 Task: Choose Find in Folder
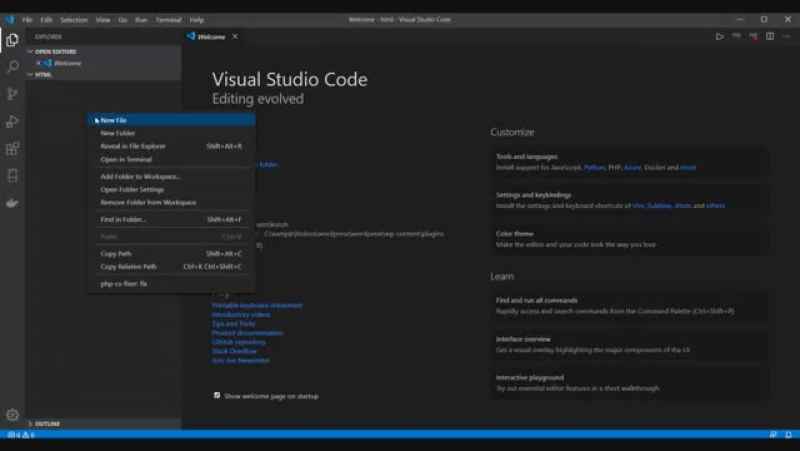coord(171,219)
